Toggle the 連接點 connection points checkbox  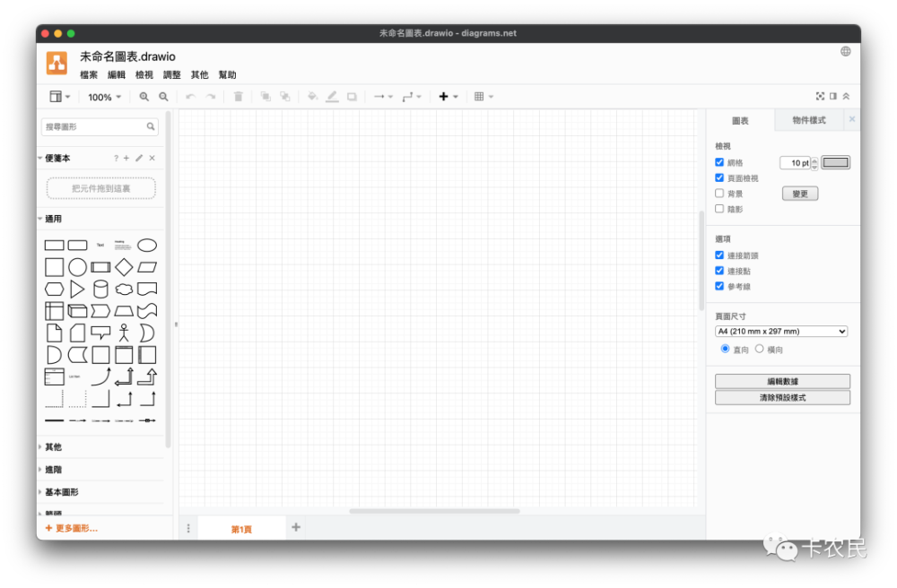click(719, 271)
